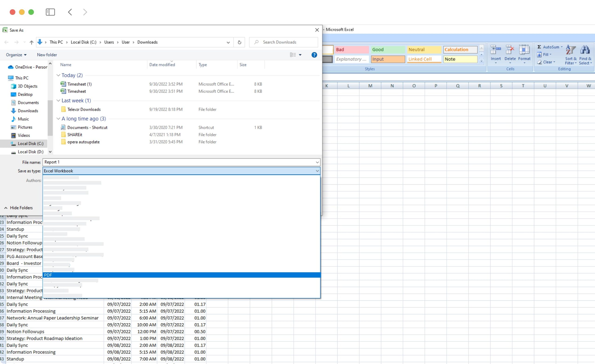This screenshot has width=595, height=364.
Task: Click the Search Downloads box
Action: [x=284, y=42]
